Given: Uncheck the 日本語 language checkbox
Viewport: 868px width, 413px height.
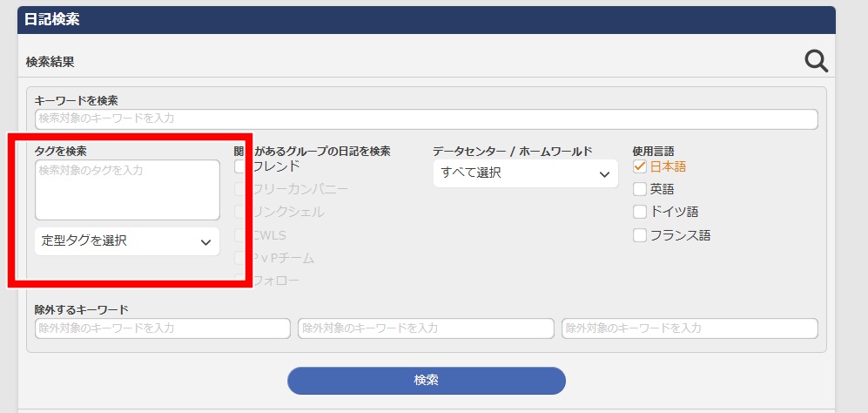Looking at the screenshot, I should pos(640,166).
